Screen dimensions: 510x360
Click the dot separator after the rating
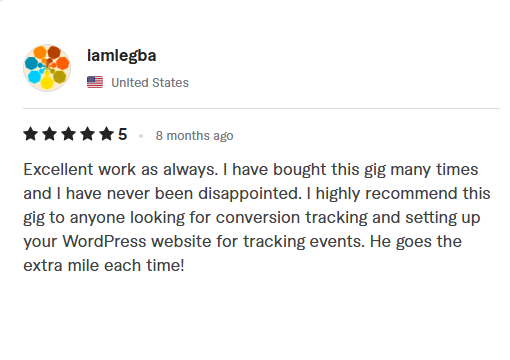(141, 136)
